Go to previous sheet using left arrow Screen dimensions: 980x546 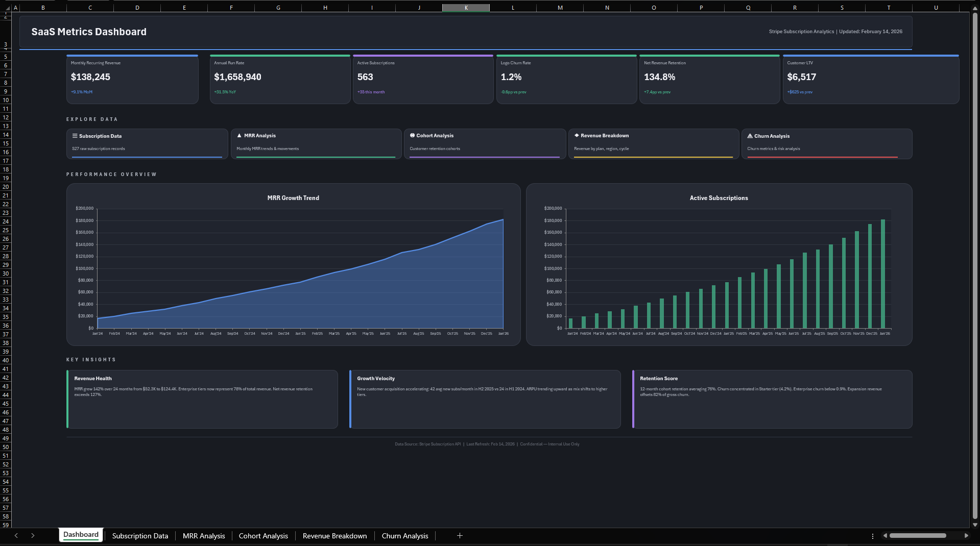point(16,535)
